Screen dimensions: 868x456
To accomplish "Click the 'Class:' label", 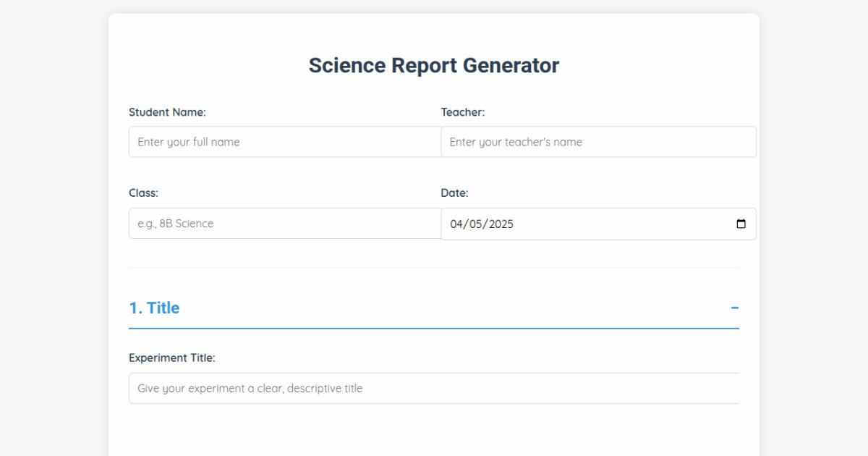I will pyautogui.click(x=143, y=193).
